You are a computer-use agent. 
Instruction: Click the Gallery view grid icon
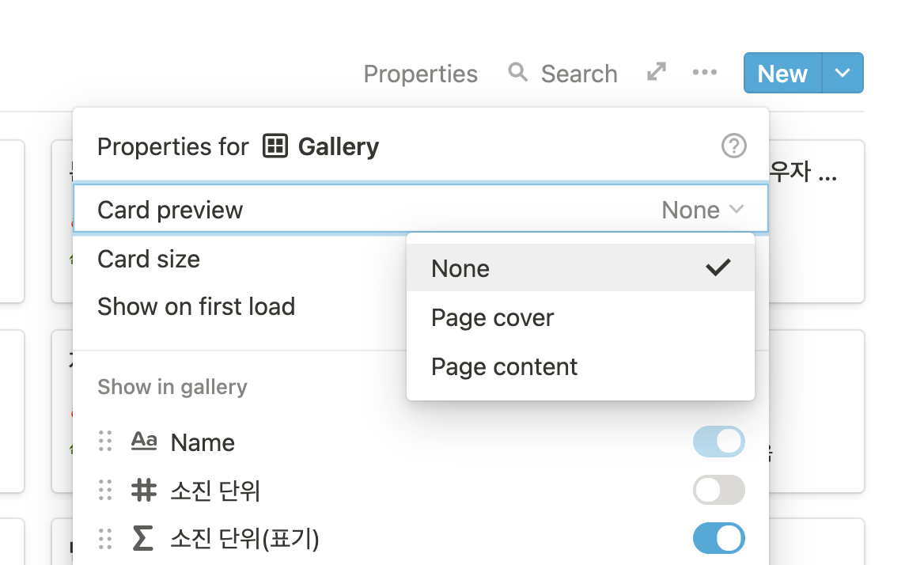(275, 146)
